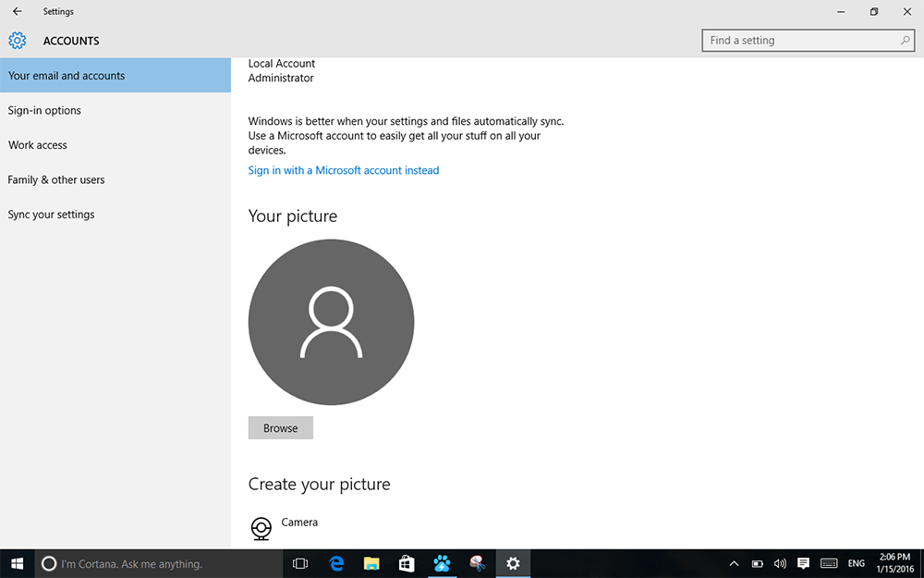This screenshot has width=924, height=578.
Task: Click the Administrator text
Action: 281,78
